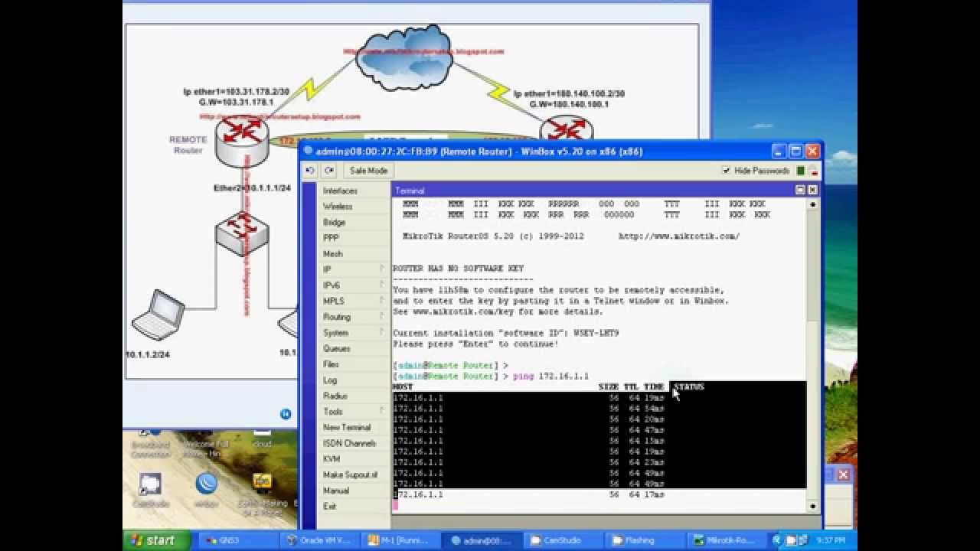Viewport: 980px width, 551px height.
Task: Click the system tray clock 9:37 PM
Action: coord(831,541)
